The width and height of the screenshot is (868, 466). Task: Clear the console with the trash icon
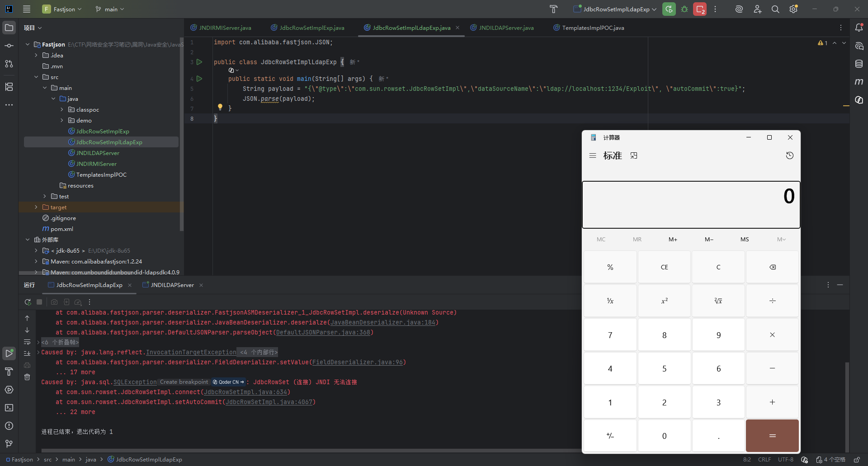[x=27, y=377]
